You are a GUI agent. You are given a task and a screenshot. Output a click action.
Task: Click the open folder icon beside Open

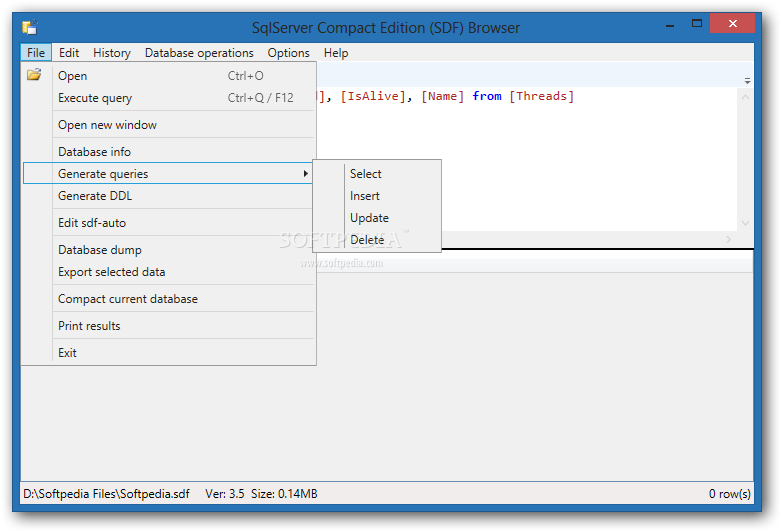click(x=34, y=75)
